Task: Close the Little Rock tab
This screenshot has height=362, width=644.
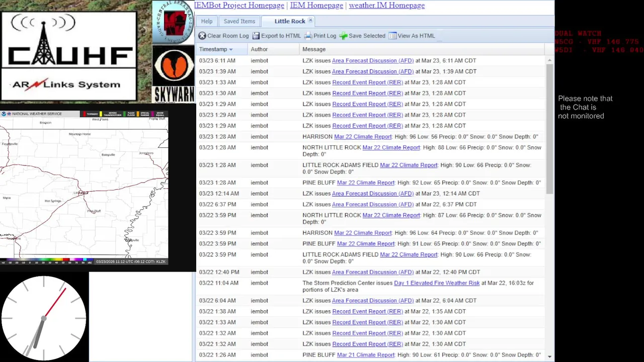Action: 310,21
